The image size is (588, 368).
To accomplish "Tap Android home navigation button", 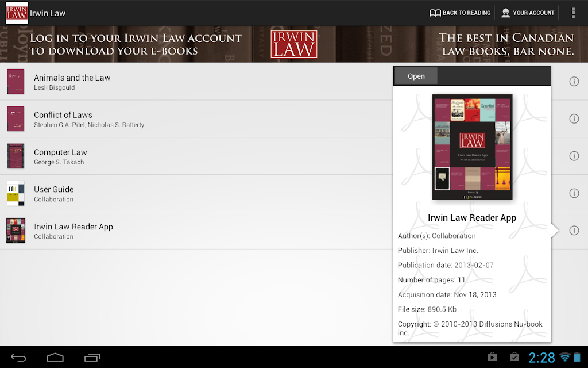I will (55, 358).
